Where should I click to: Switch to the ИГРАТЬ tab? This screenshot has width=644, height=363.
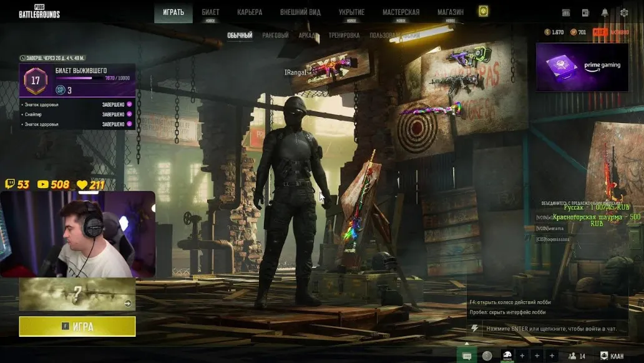[173, 12]
